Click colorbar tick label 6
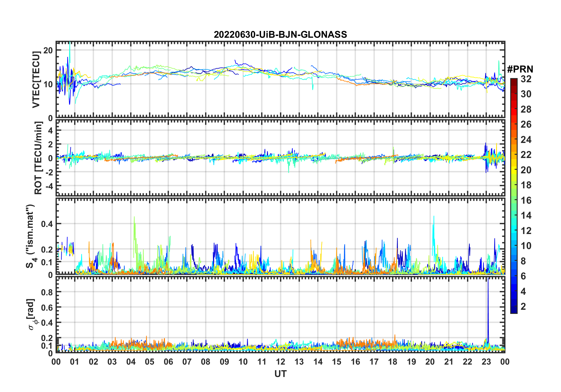The height and width of the screenshot is (392, 561). click(x=523, y=276)
